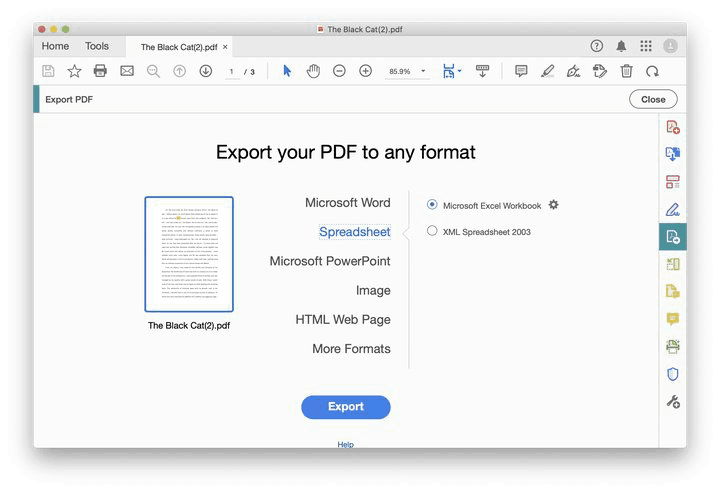Choose Spreadsheet export format

355,232
